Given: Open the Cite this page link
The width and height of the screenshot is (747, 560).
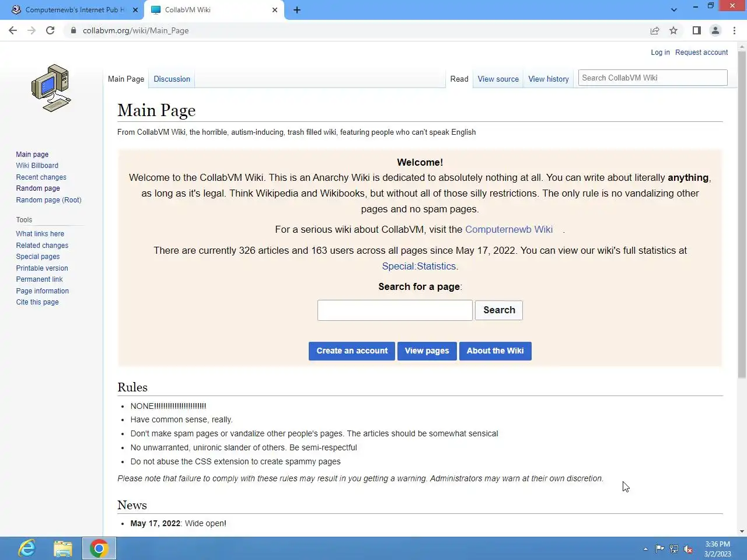Looking at the screenshot, I should (37, 302).
